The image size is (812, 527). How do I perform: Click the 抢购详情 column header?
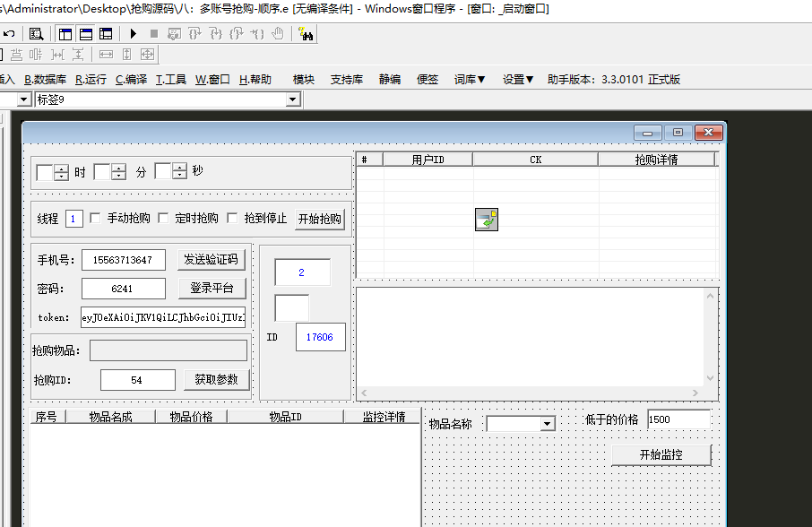(656, 160)
